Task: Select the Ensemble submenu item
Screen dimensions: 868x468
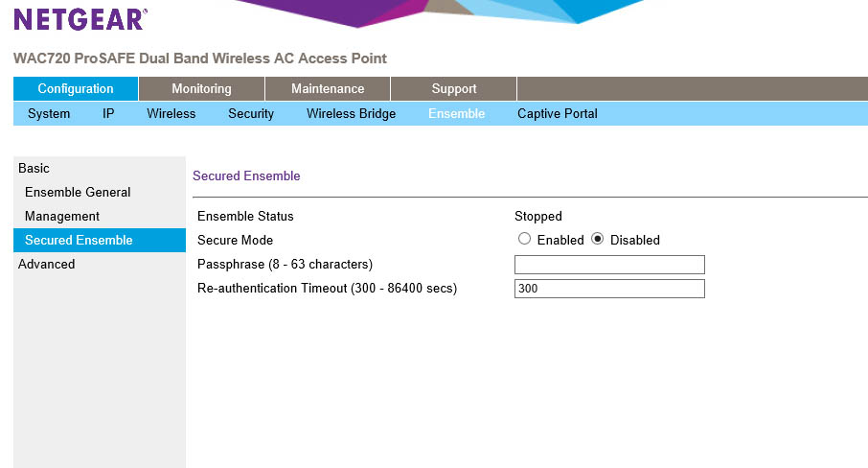Action: pyautogui.click(x=456, y=113)
